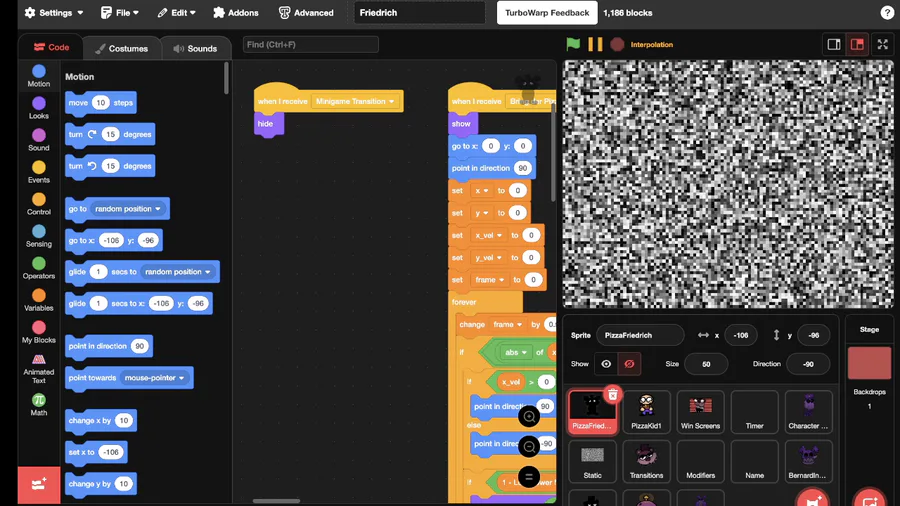Stop the project with the red stop icon
Viewport: 900px width, 506px height.
coord(617,44)
